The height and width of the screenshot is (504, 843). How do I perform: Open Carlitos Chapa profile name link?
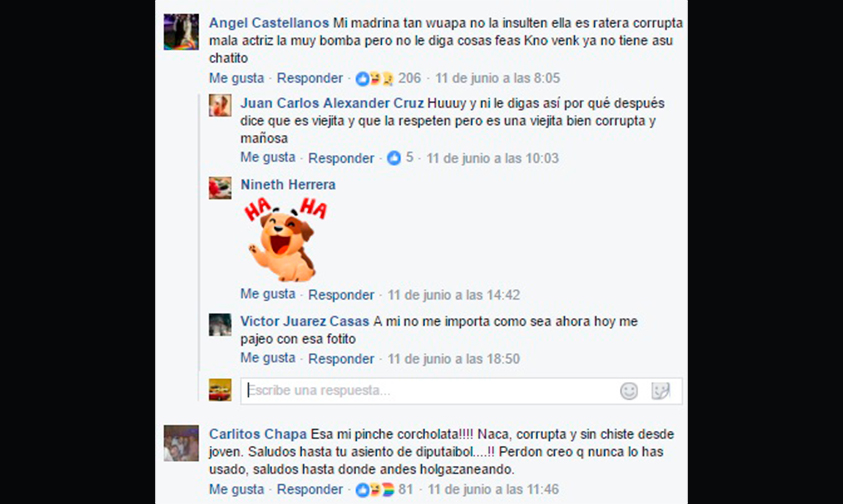click(258, 434)
